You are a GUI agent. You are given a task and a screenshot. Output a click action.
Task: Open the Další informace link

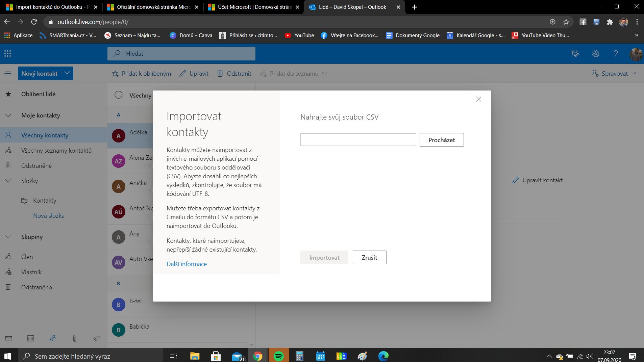[x=187, y=264]
